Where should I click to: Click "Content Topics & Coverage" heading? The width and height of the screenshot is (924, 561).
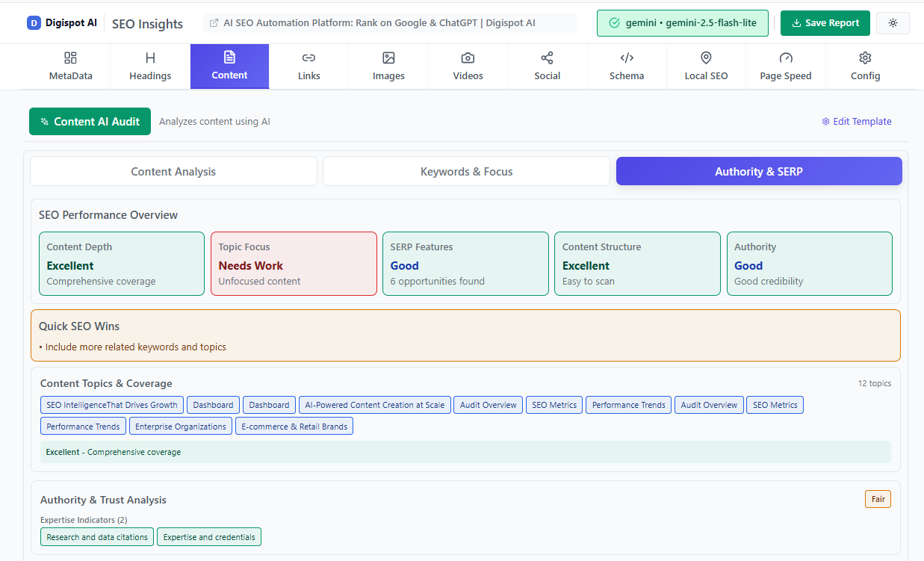click(x=106, y=383)
